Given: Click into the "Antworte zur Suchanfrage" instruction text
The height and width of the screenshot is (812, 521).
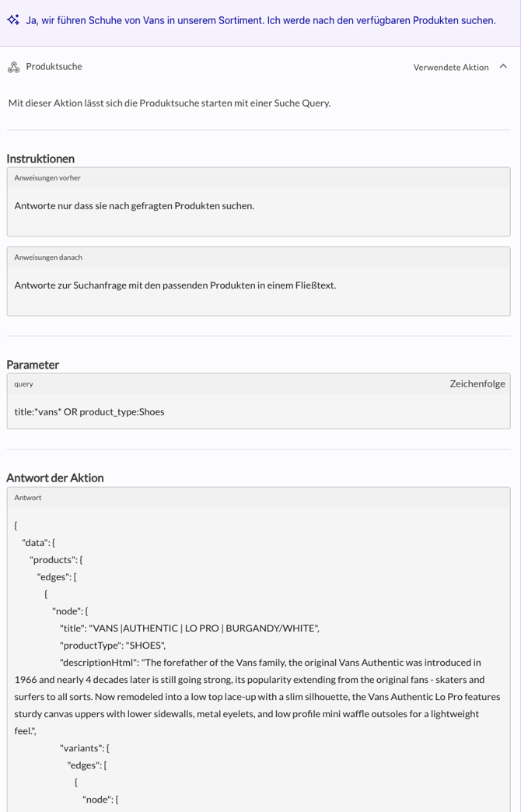Looking at the screenshot, I should click(x=175, y=285).
